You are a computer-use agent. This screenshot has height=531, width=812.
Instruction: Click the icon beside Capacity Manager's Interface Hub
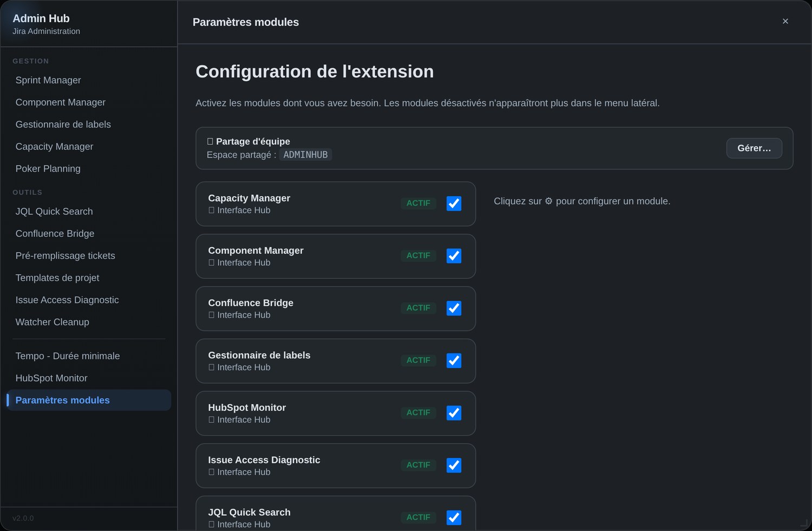tap(212, 211)
